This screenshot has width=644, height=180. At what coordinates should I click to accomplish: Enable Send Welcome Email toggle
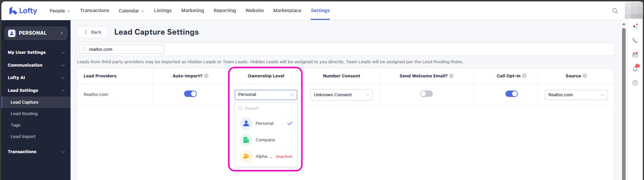(426, 94)
